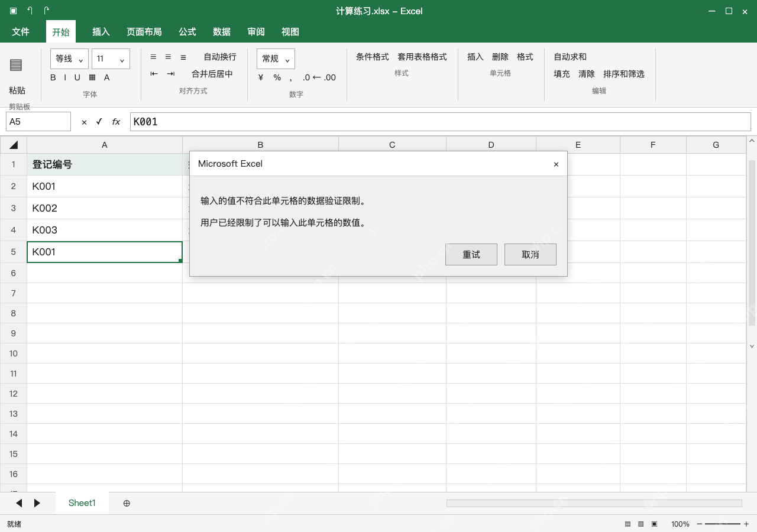Click 条件格式 in styles group
Viewport: 757px width, 532px height.
pyautogui.click(x=373, y=57)
